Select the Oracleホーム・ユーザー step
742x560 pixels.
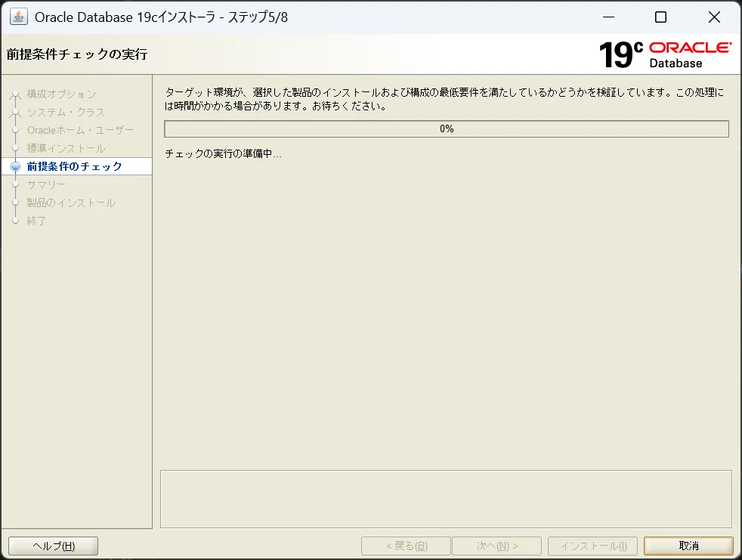(x=80, y=130)
